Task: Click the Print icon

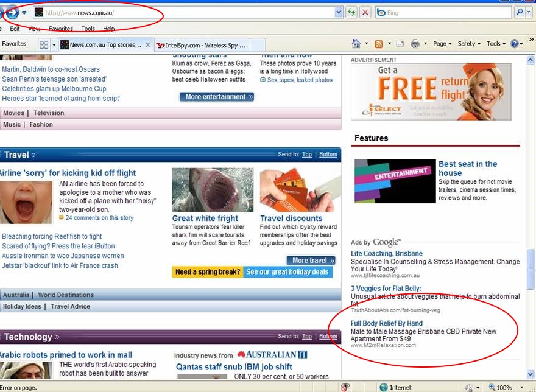Action: point(415,44)
